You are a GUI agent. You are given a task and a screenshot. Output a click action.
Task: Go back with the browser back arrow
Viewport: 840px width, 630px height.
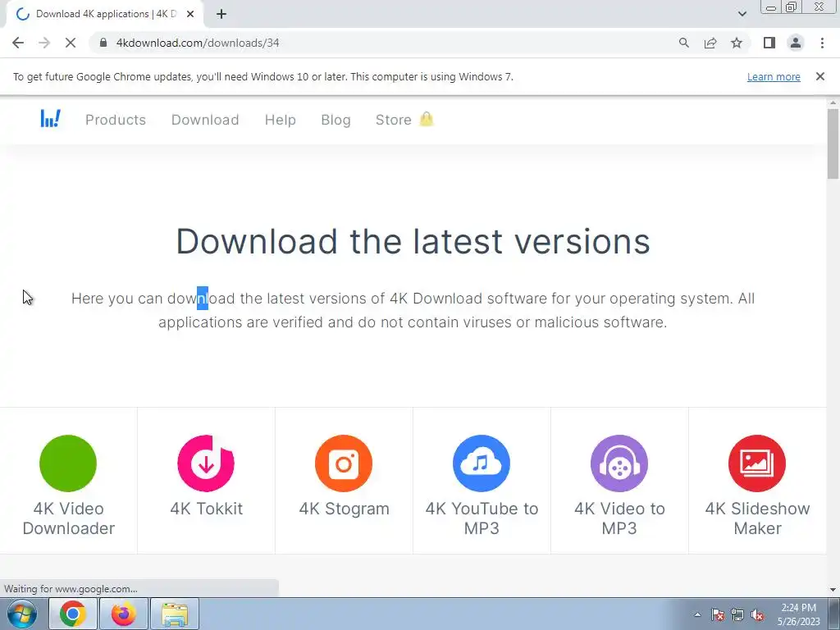(18, 43)
